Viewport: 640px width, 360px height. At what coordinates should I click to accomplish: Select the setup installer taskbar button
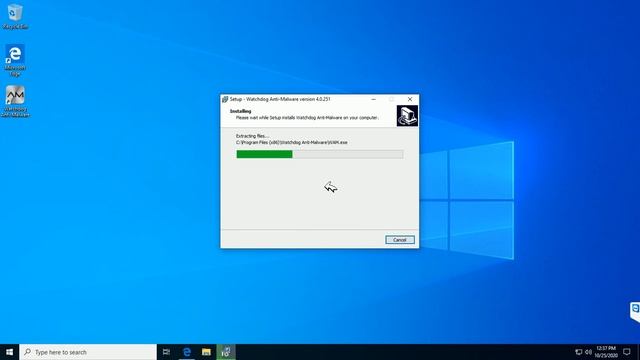pyautogui.click(x=226, y=352)
